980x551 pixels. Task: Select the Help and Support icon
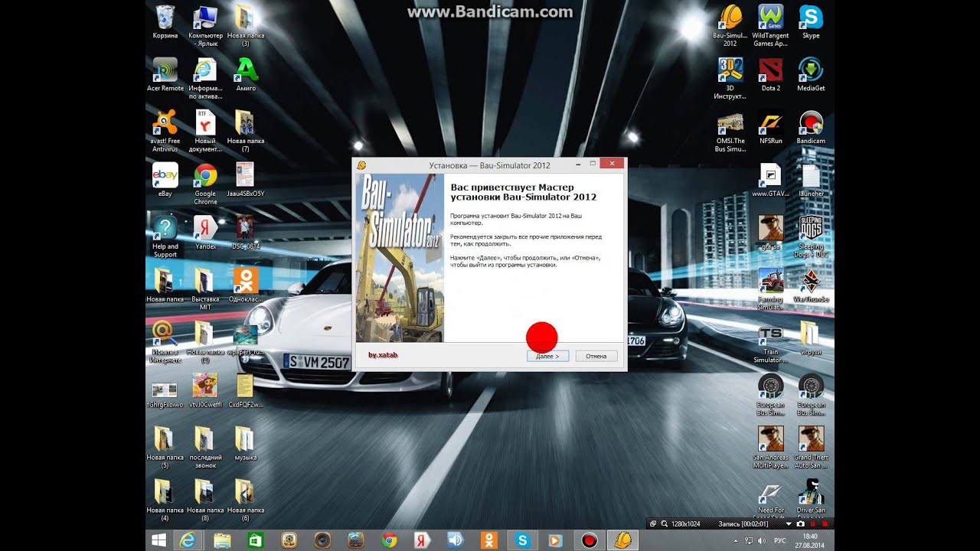tap(165, 236)
